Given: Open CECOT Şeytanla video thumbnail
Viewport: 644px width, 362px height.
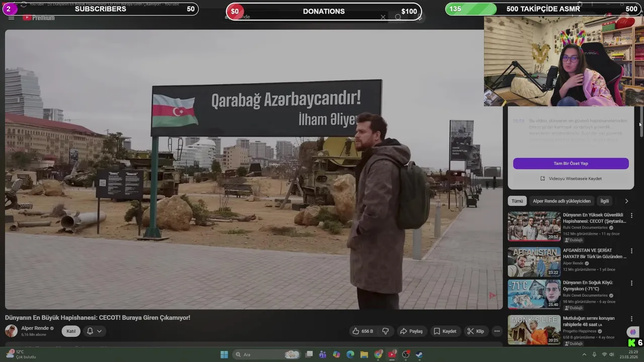Looking at the screenshot, I should 534,226.
